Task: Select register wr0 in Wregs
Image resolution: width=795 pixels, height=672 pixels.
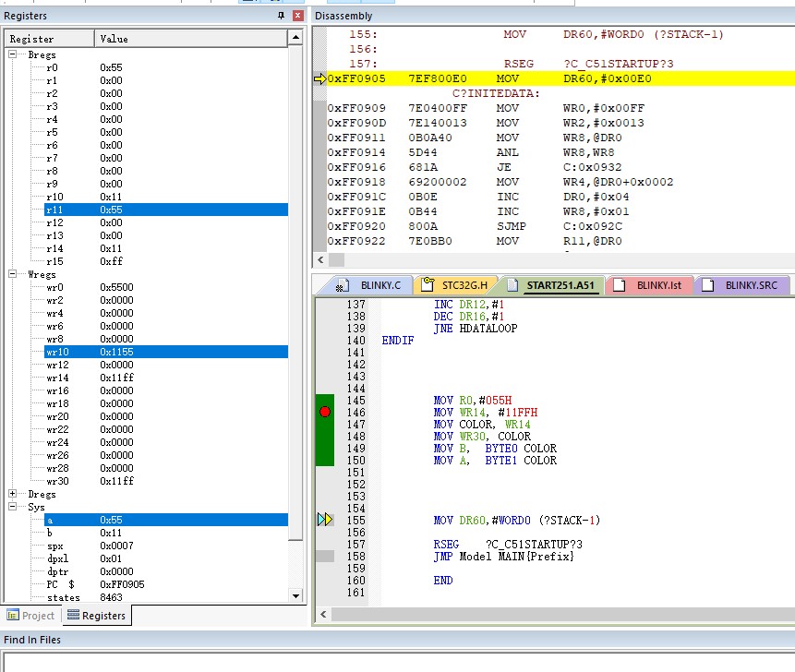Action: [54, 287]
